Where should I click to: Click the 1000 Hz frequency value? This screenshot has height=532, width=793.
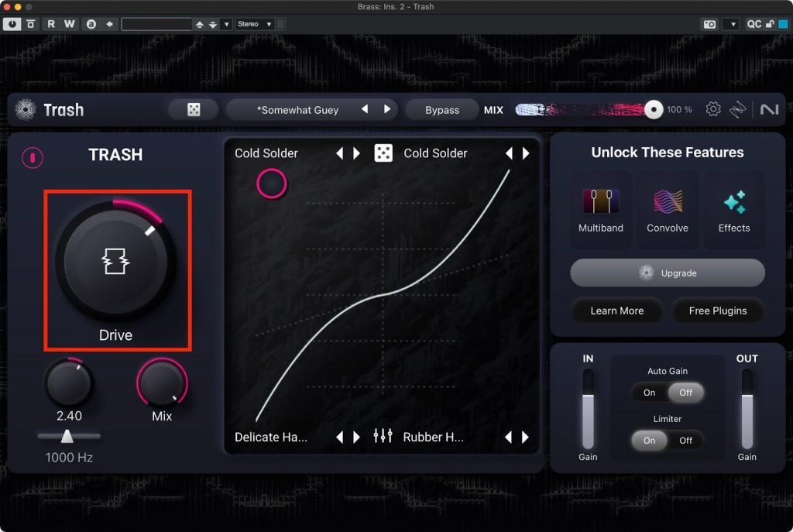coord(69,458)
